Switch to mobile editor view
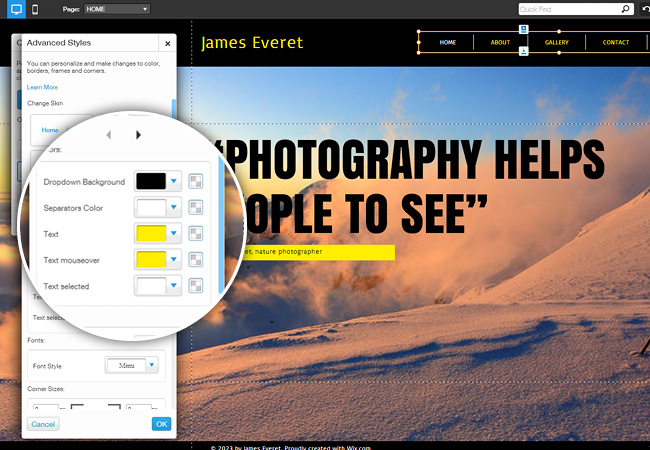This screenshot has height=450, width=650. pos(35,10)
